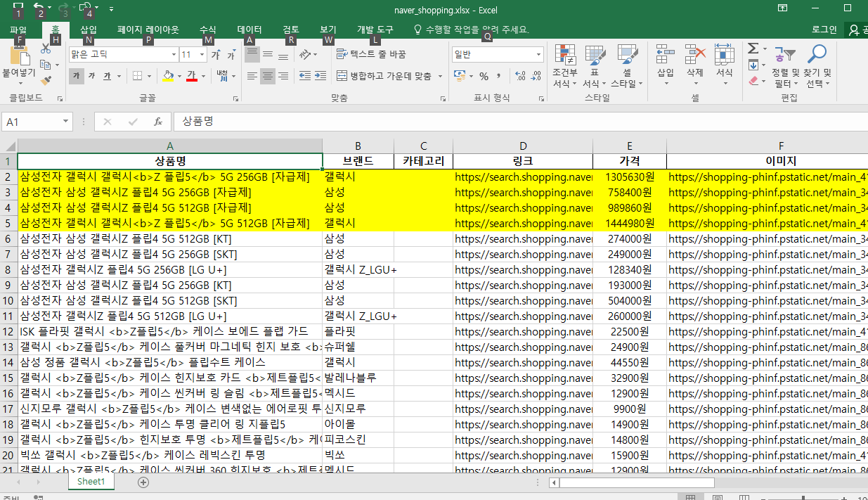Switch to the 수식 ribbon tab
The height and width of the screenshot is (500, 868).
[208, 30]
